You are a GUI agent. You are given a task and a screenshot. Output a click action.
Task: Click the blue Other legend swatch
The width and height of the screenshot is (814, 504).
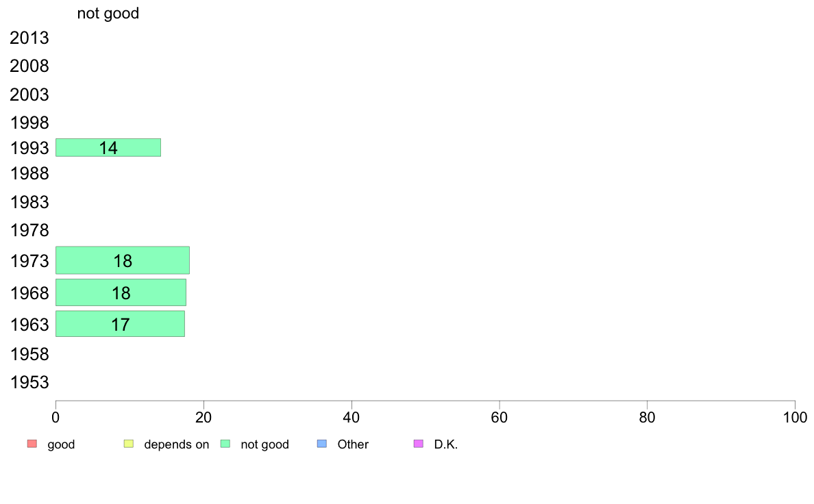pyautogui.click(x=322, y=444)
